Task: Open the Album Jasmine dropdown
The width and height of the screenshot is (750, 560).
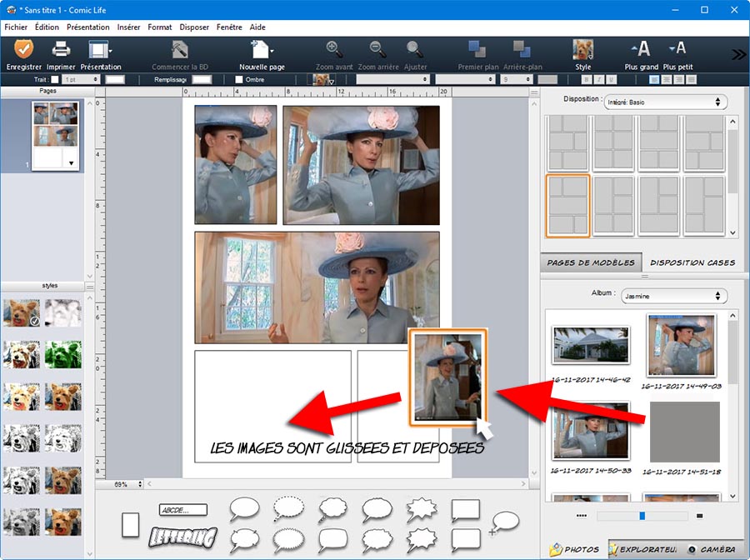Action: coord(674,296)
